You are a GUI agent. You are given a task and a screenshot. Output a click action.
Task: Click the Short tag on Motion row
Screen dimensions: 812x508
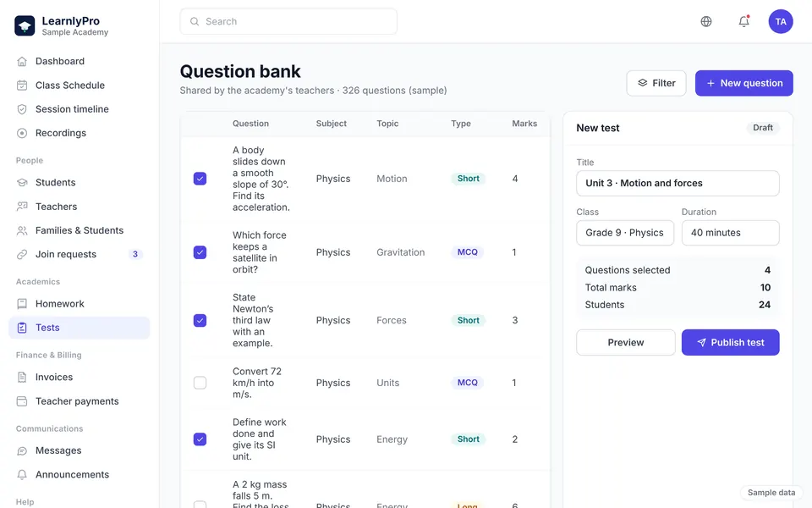click(x=468, y=179)
